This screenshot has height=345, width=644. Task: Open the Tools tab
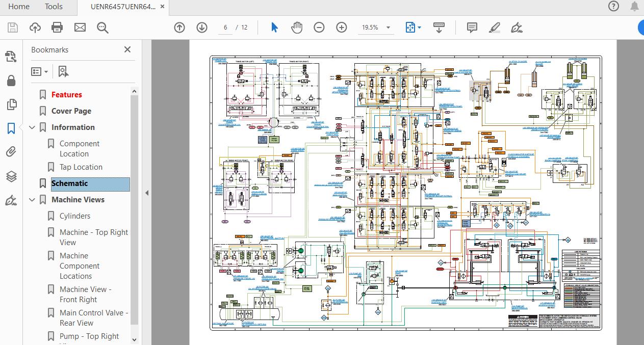(54, 7)
